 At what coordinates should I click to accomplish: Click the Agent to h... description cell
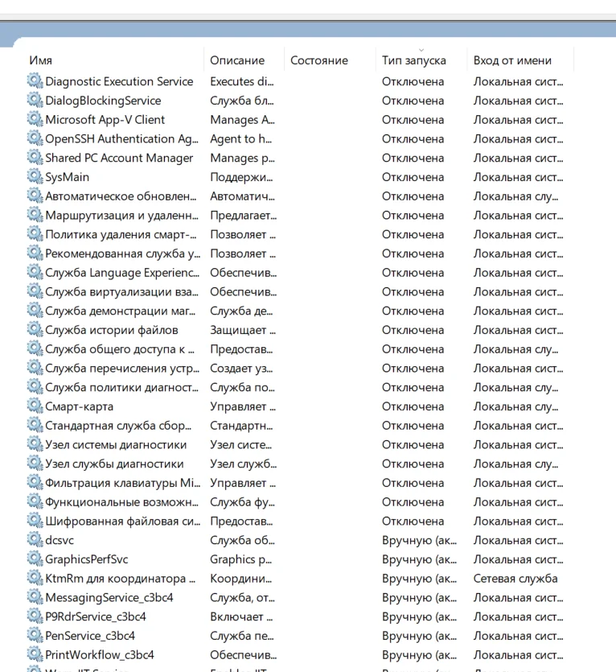click(x=240, y=139)
